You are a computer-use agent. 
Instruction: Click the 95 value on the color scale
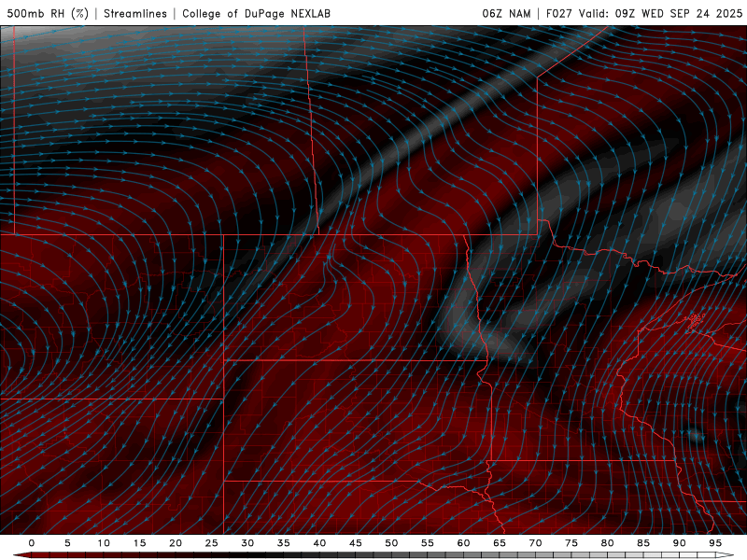point(715,543)
